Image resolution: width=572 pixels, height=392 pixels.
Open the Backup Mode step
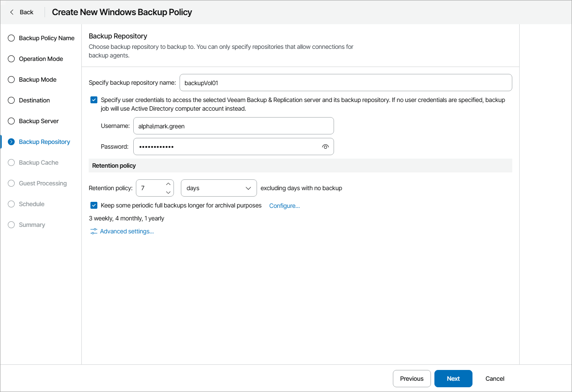pos(38,80)
